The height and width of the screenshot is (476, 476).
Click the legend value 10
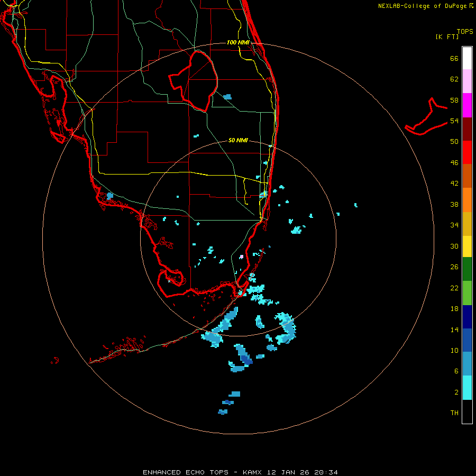[454, 350]
